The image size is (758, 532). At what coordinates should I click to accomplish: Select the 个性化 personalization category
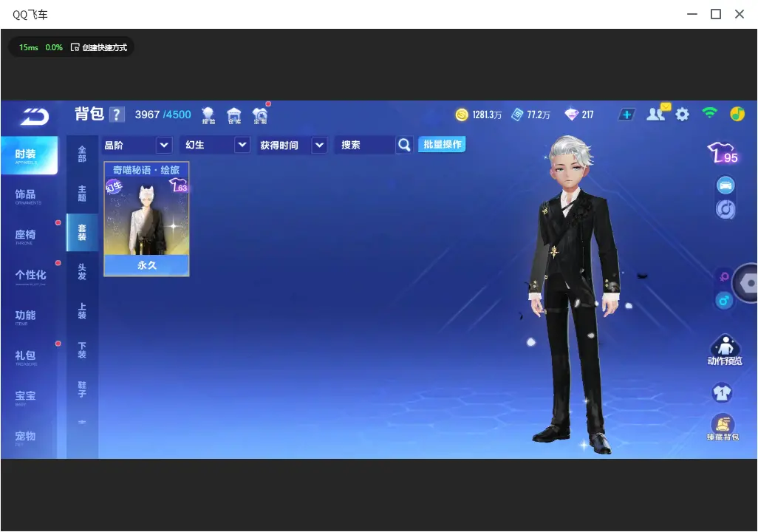pyautogui.click(x=29, y=276)
